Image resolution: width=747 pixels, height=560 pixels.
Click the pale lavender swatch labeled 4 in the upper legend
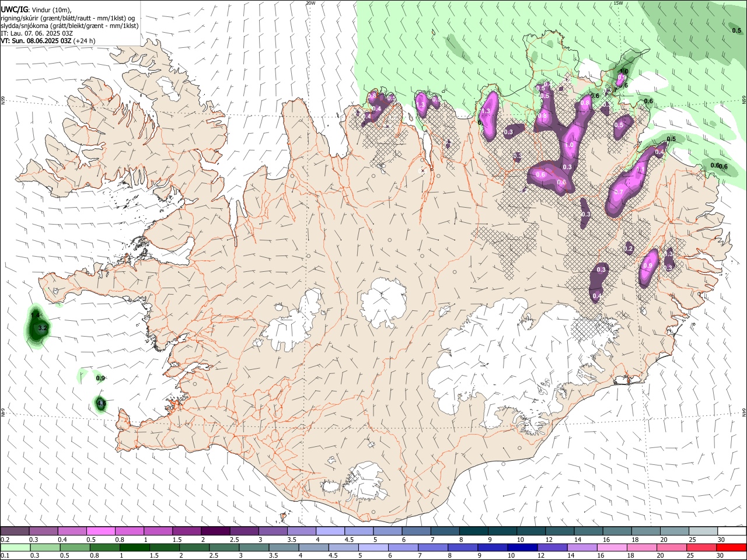tap(330, 531)
